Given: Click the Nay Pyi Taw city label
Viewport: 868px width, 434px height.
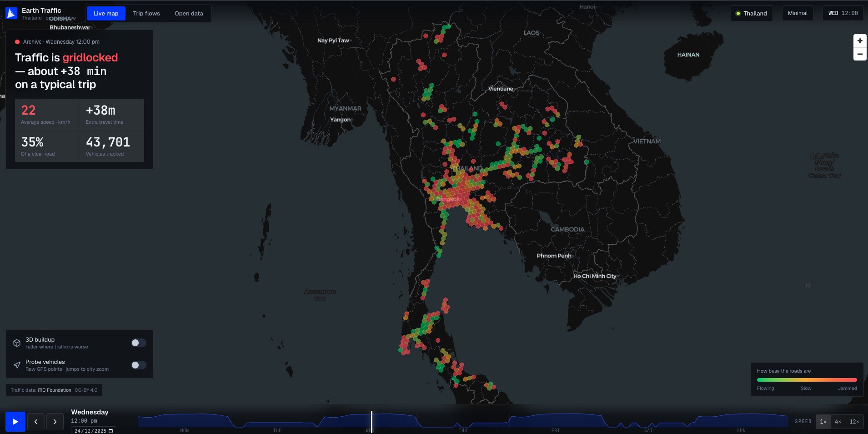Looking at the screenshot, I should (x=333, y=40).
